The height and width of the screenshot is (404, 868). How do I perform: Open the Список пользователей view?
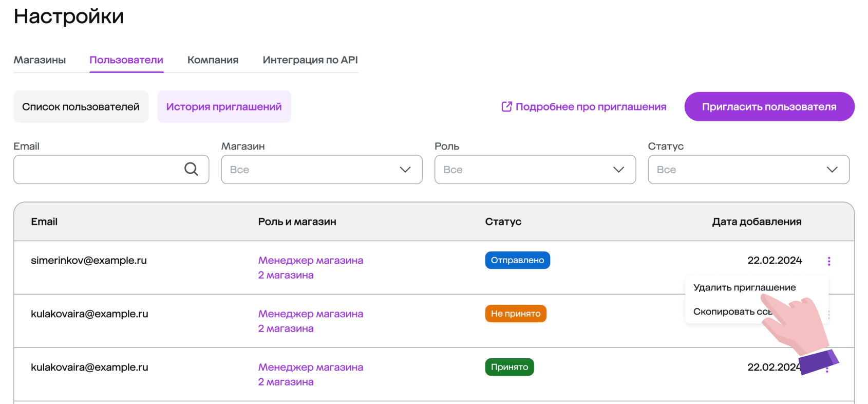[81, 107]
